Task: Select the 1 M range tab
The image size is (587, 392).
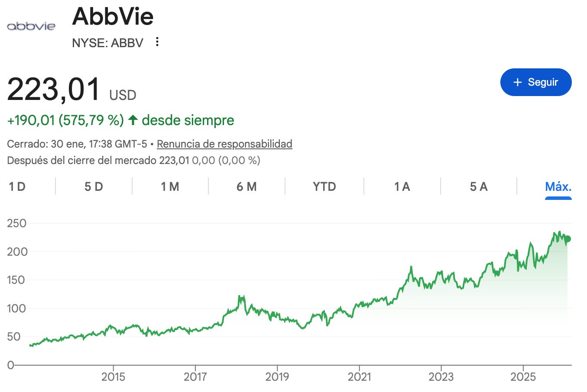Action: pyautogui.click(x=170, y=186)
